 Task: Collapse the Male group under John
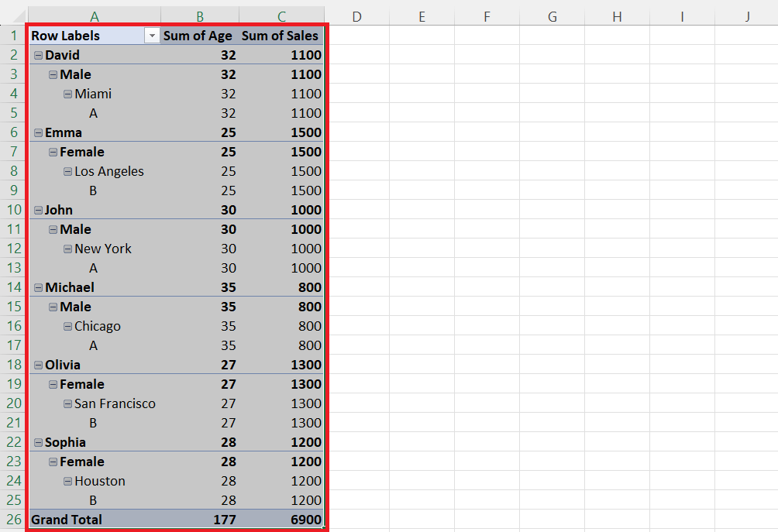click(x=53, y=229)
